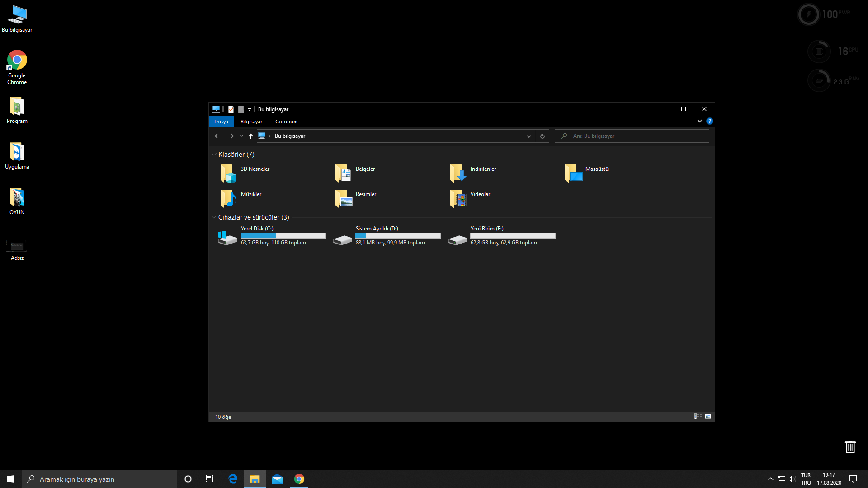Switch to details view in status bar
This screenshot has height=488, width=868.
[x=698, y=417]
